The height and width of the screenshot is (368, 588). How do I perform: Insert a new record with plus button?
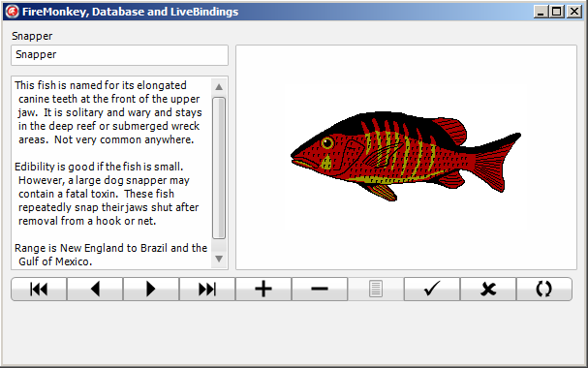click(263, 289)
